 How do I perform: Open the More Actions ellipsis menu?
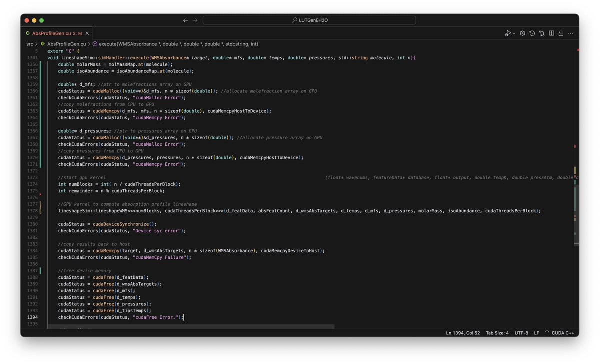(x=570, y=33)
